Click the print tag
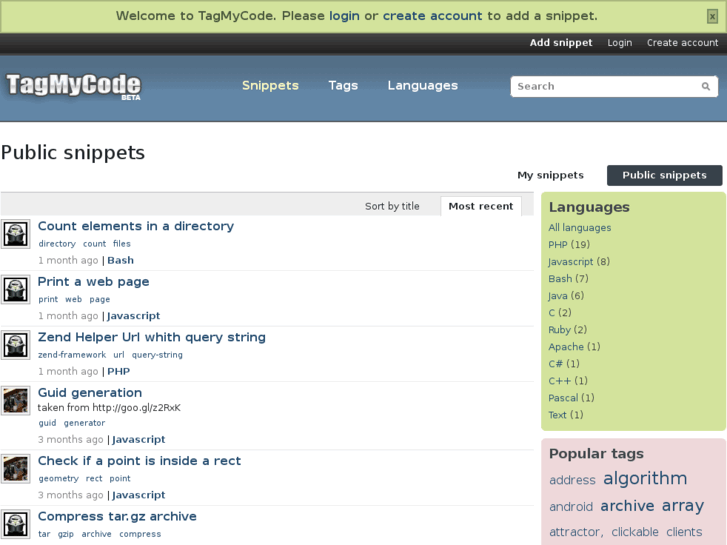Image resolution: width=727 pixels, height=545 pixels. [x=48, y=300]
